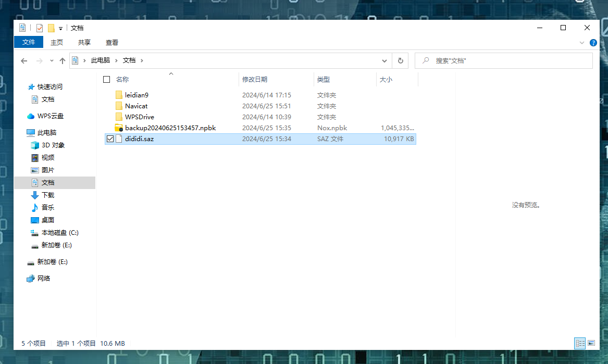Open WPS云盘 in the sidebar
The width and height of the screenshot is (608, 364).
[x=50, y=116]
